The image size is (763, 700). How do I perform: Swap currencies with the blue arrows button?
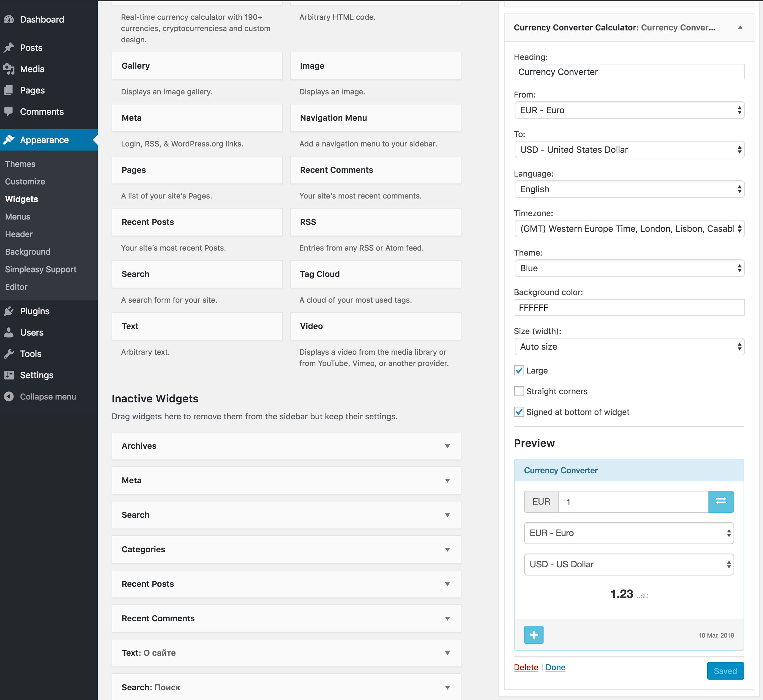[x=721, y=501]
